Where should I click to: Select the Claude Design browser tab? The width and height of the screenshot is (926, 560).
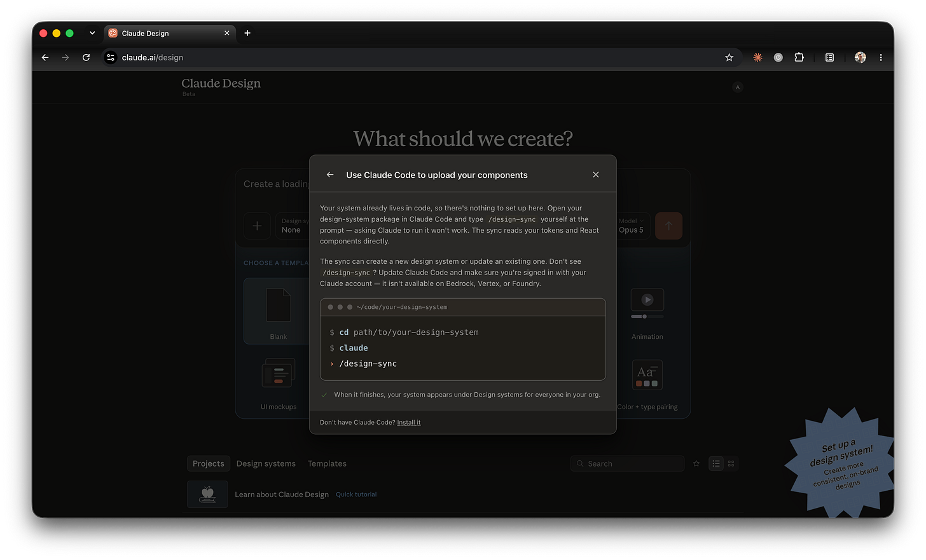click(169, 33)
